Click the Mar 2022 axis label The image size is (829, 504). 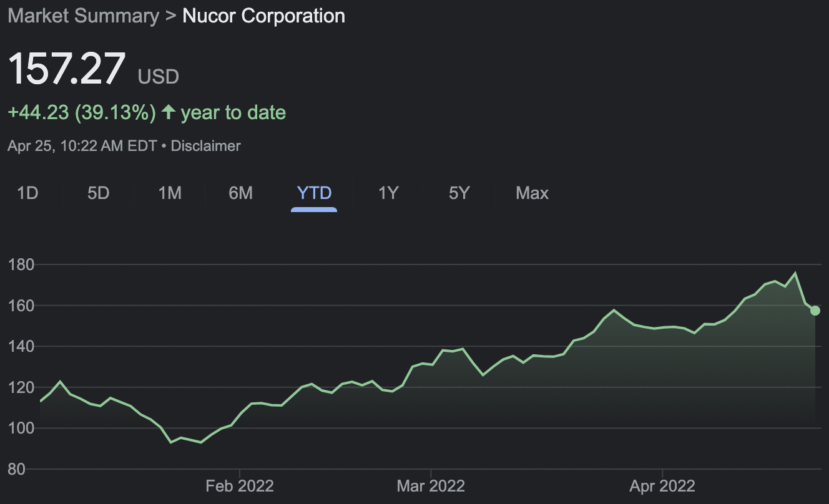431,485
